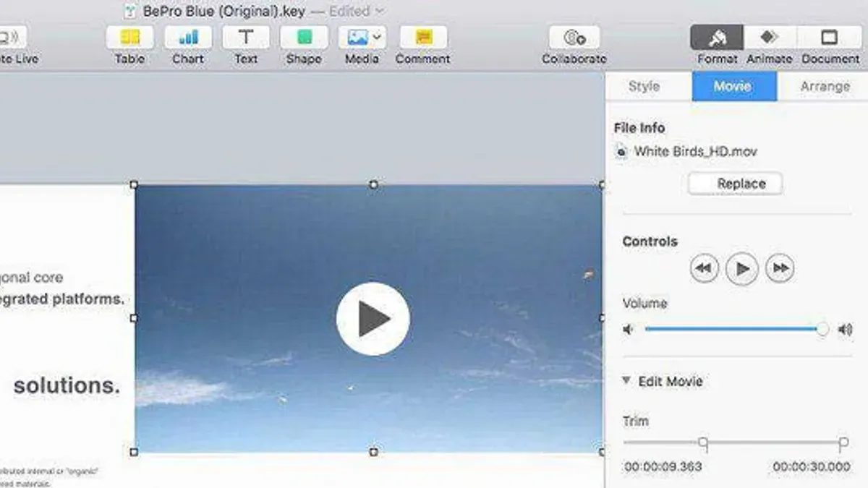Open the document title dropdown arrow
The width and height of the screenshot is (868, 488).
380,12
